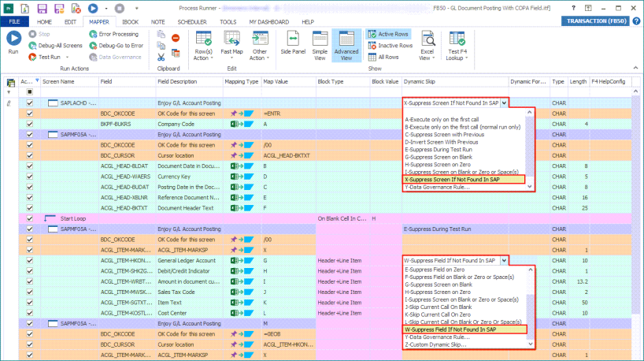
Task: Open the Excel View tool
Action: [x=427, y=45]
